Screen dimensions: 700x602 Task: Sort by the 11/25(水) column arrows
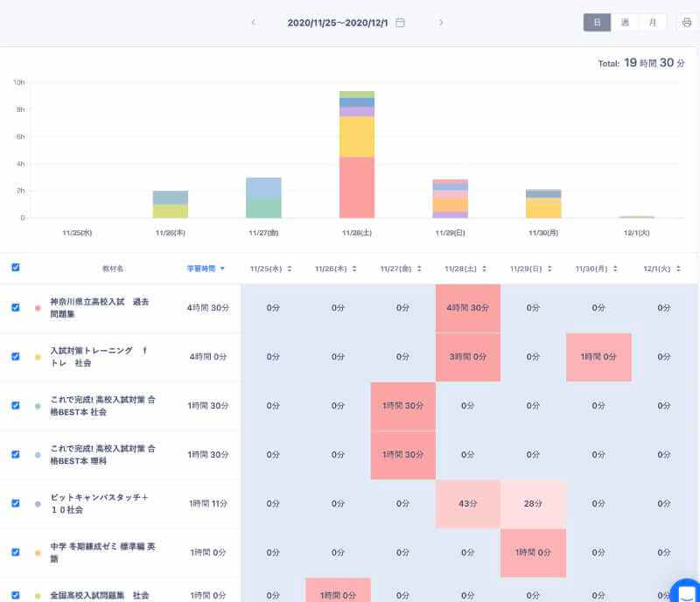[290, 269]
